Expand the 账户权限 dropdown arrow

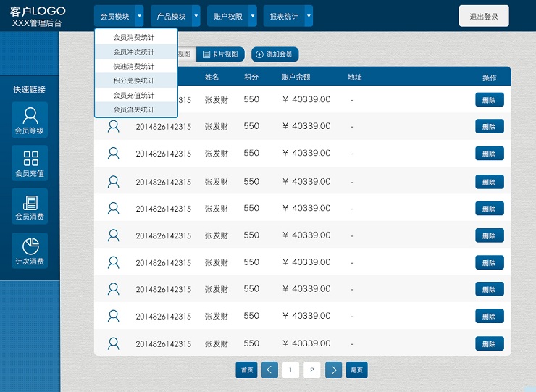(252, 16)
